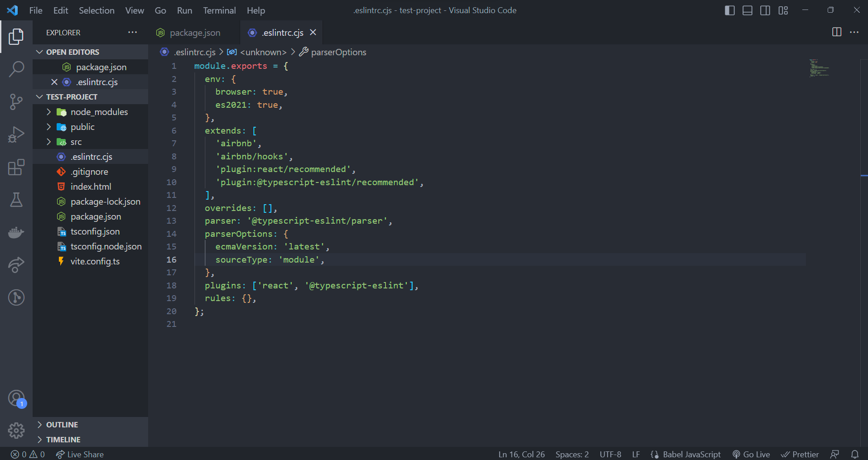Open vite.config.ts in explorer
Image resolution: width=868 pixels, height=460 pixels.
click(91, 261)
